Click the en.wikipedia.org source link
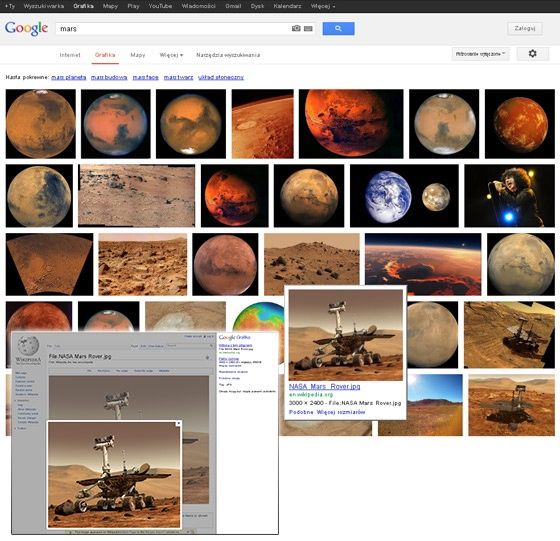 click(311, 395)
